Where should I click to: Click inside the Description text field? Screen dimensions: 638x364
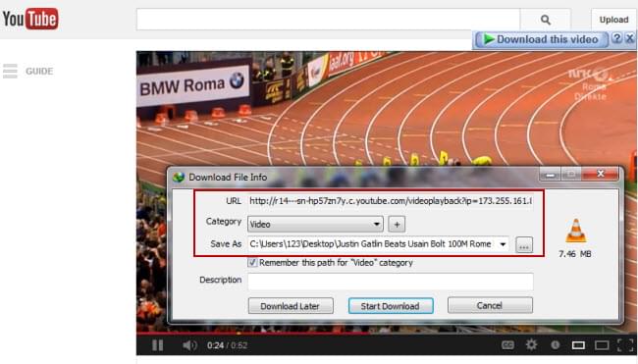pyautogui.click(x=391, y=282)
